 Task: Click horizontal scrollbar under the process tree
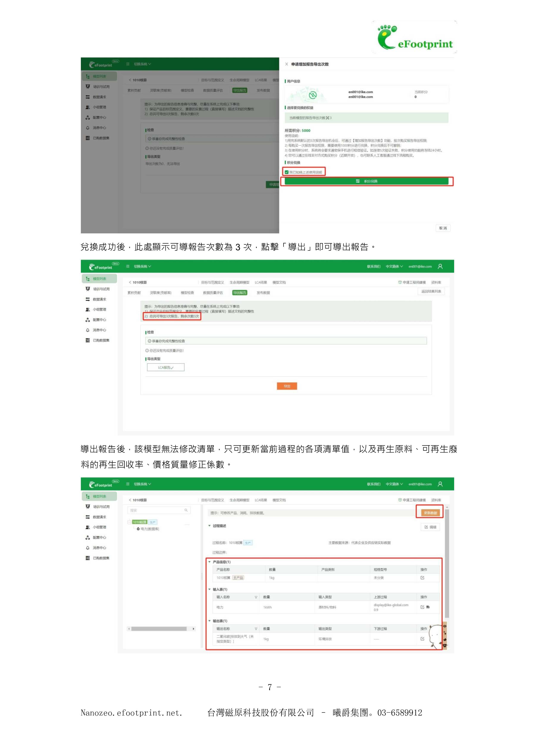159,629
